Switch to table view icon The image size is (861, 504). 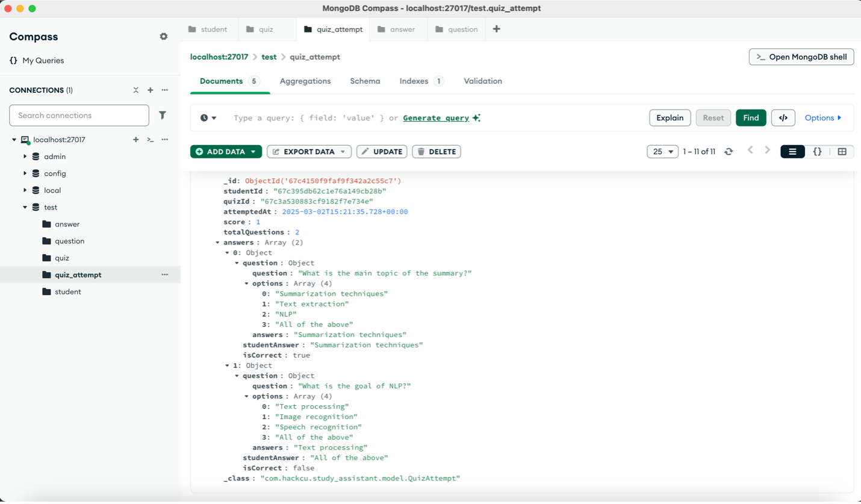click(x=842, y=152)
